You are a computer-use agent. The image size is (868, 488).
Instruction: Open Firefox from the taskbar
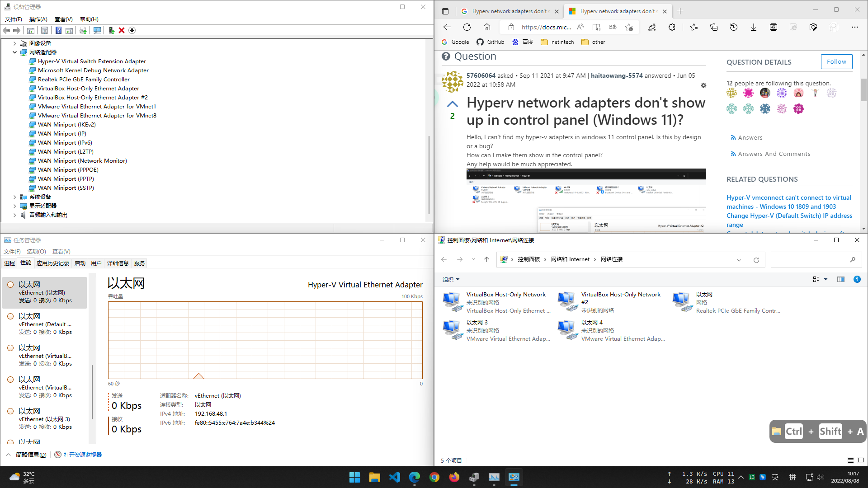click(454, 477)
